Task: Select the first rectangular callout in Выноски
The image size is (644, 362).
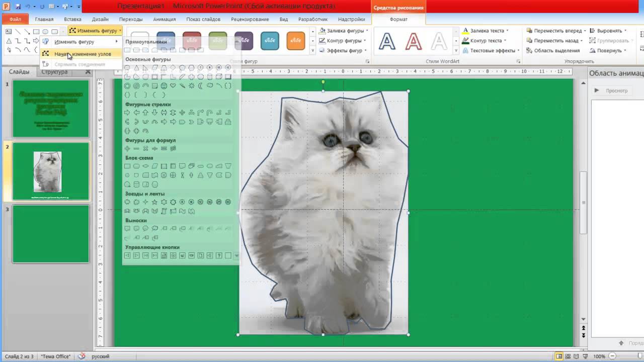Action: click(127, 228)
